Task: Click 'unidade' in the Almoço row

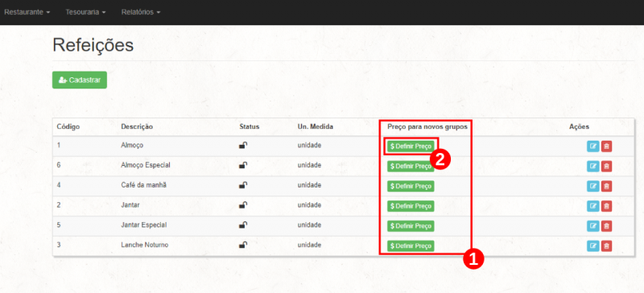Action: (309, 145)
